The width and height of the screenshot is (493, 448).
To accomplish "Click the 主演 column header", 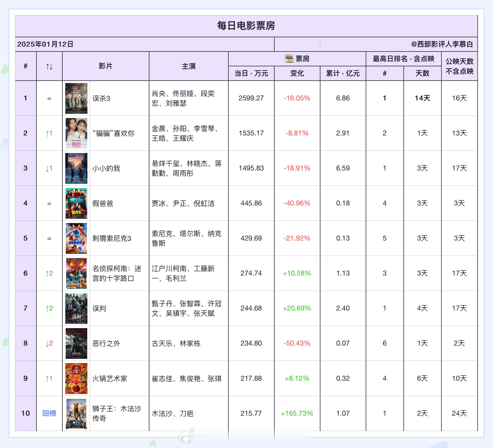I will [x=189, y=66].
